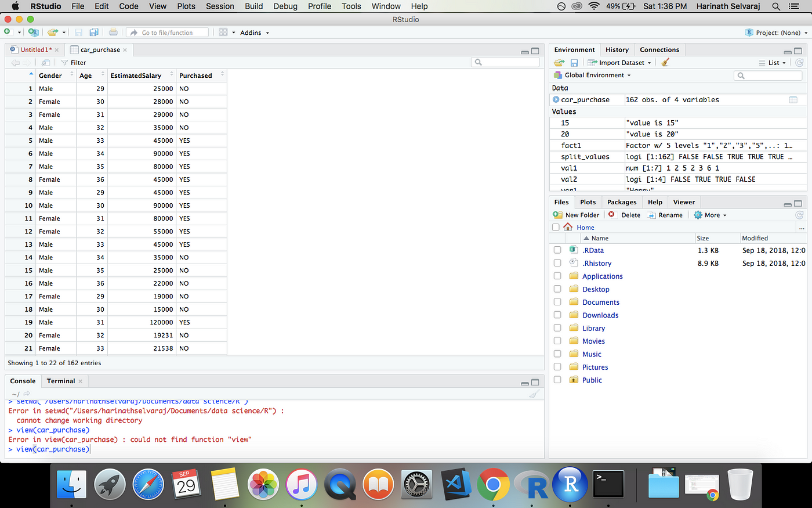Viewport: 812px width, 508px height.
Task: Maximize the Console pane
Action: [x=535, y=382]
